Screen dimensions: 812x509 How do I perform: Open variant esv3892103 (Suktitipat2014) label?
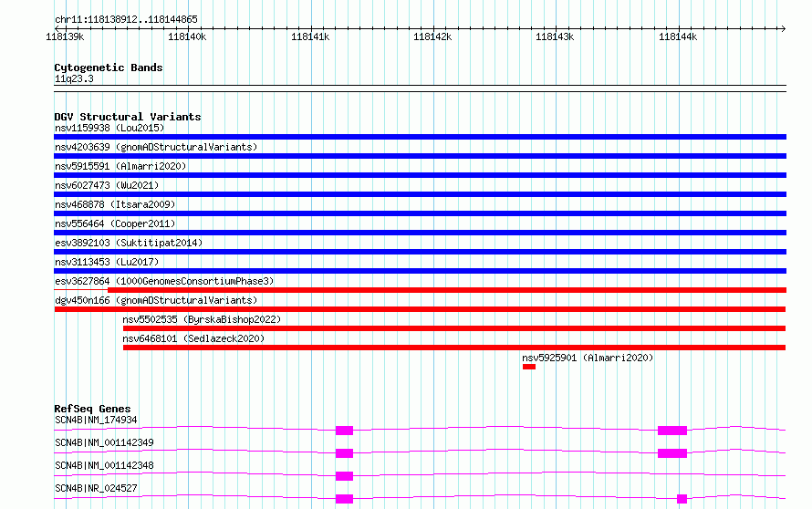129,243
